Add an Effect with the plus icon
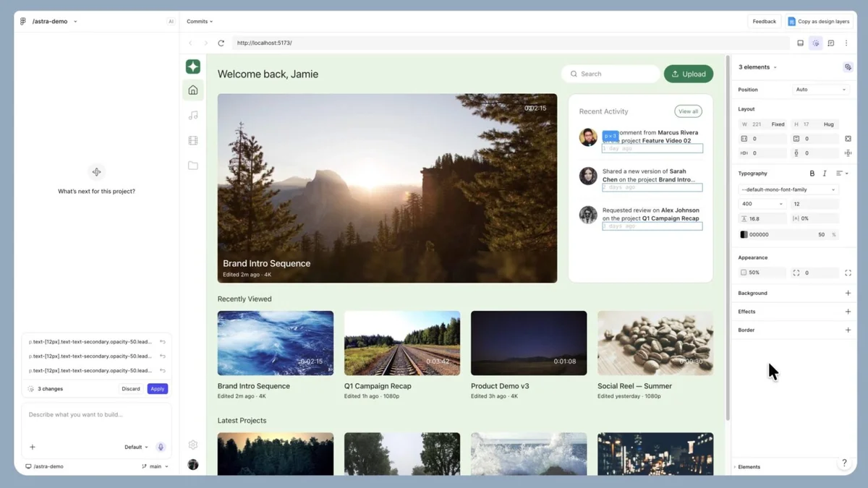 point(848,312)
